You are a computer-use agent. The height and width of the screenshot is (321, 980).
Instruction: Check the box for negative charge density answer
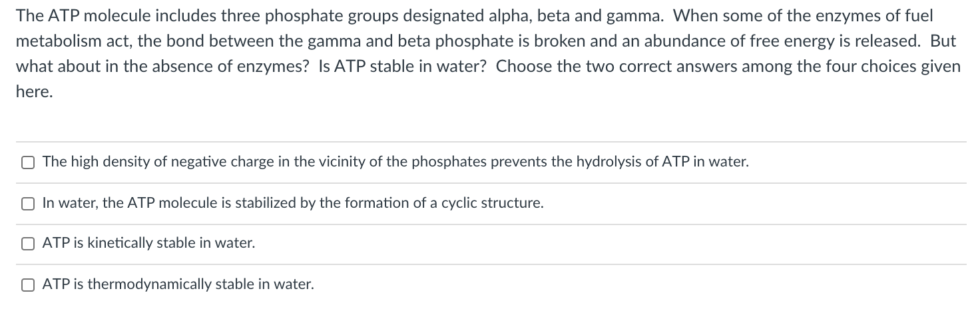click(27, 162)
